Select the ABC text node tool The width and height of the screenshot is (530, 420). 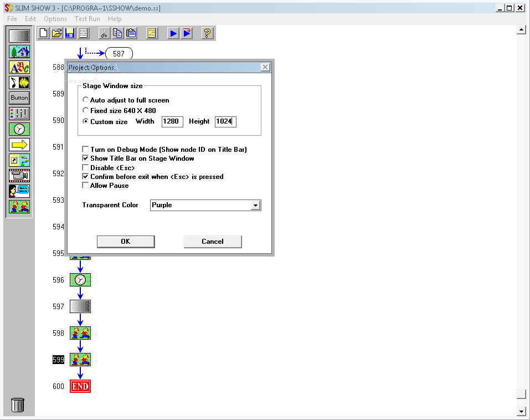[x=19, y=67]
